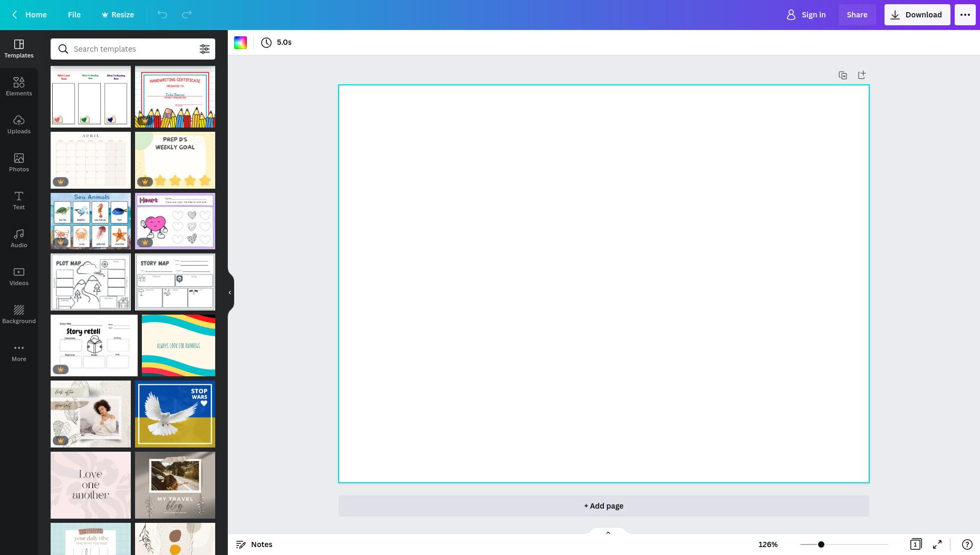Select the Love one another template
980x555 pixels.
91,485
